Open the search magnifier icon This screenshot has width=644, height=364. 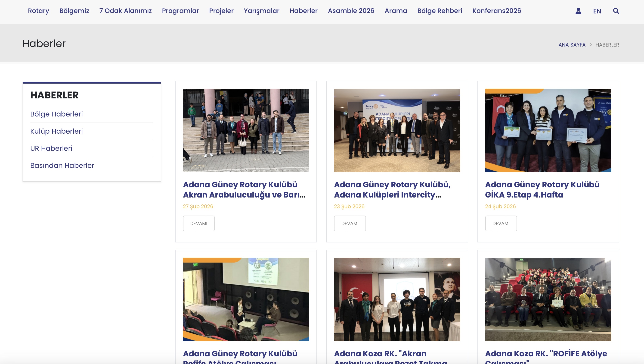click(x=616, y=11)
